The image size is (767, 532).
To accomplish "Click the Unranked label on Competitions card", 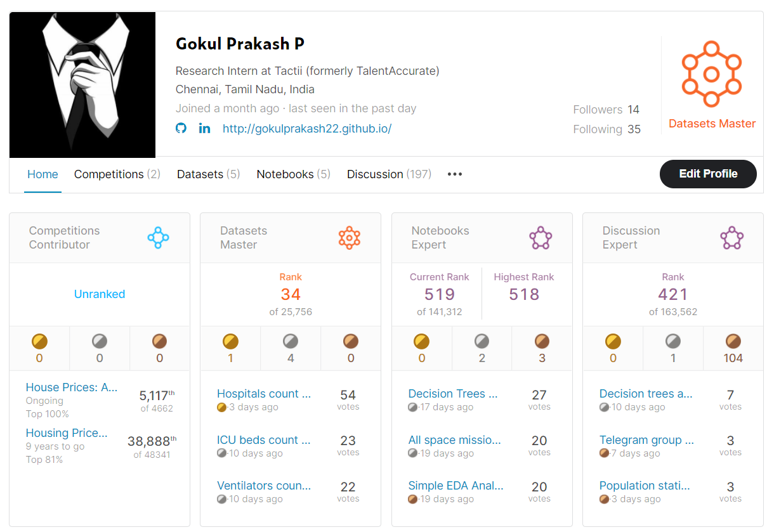I will (100, 294).
